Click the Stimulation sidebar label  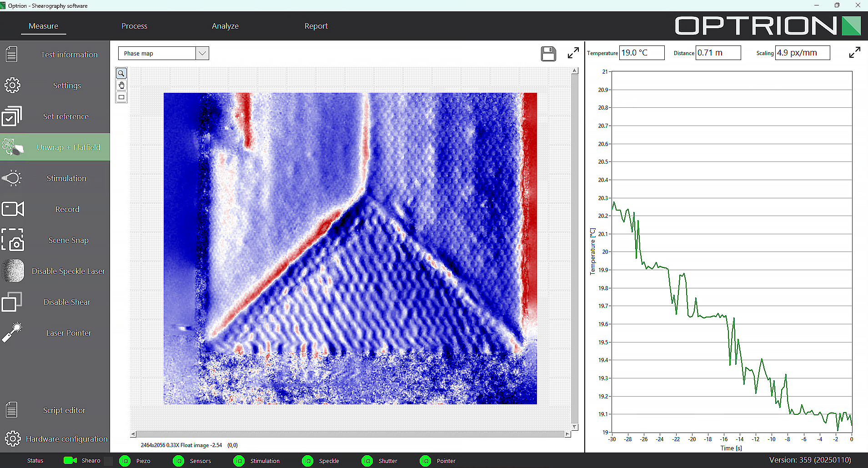[x=66, y=178]
